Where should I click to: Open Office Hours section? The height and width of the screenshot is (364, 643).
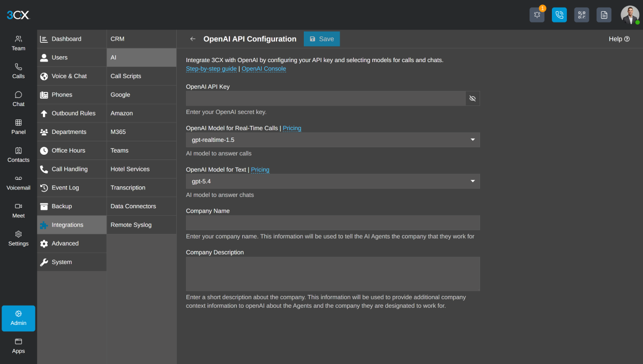[x=72, y=150]
